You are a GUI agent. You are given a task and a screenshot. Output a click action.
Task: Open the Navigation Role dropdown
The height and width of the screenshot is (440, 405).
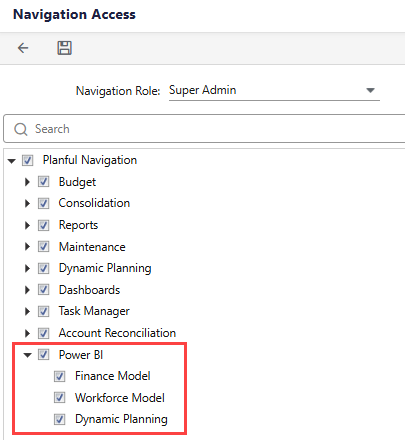(370, 90)
